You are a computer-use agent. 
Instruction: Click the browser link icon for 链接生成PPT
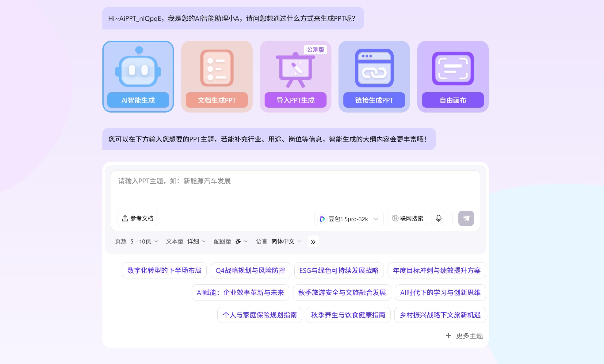point(374,68)
